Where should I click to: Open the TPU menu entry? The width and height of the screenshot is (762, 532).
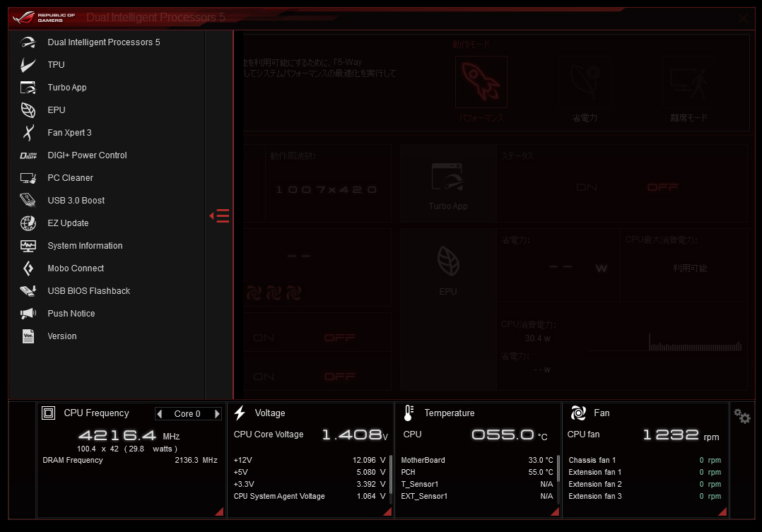click(56, 64)
